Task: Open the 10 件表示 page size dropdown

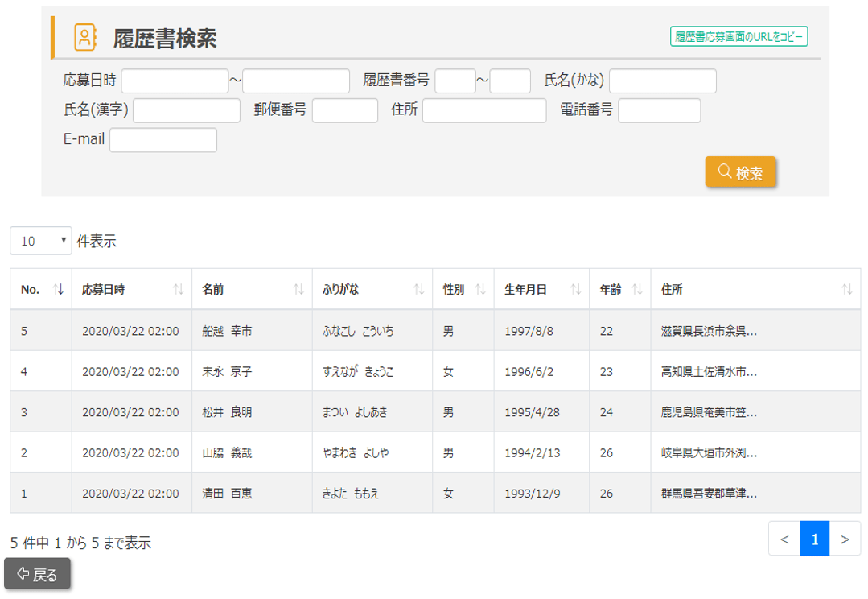Action: click(41, 241)
